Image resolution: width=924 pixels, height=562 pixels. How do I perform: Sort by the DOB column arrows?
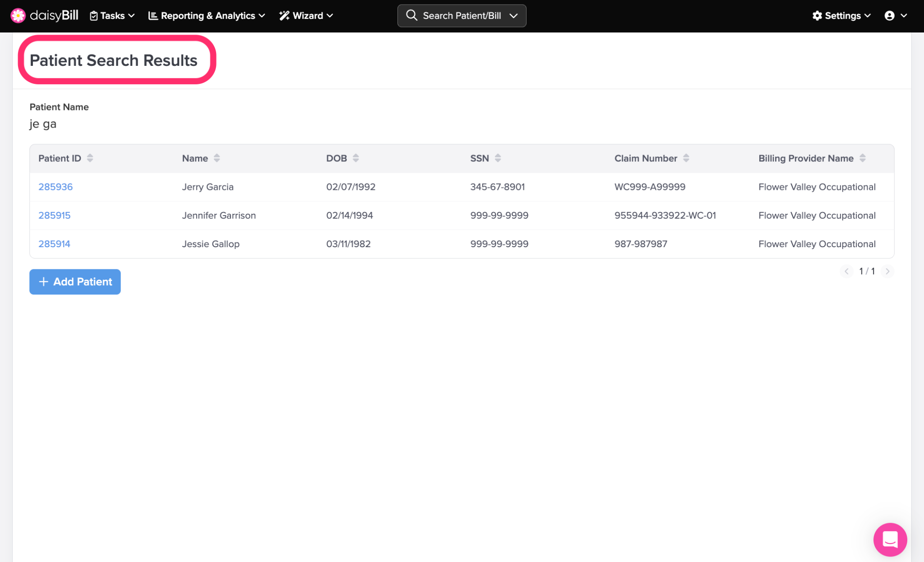click(x=356, y=158)
